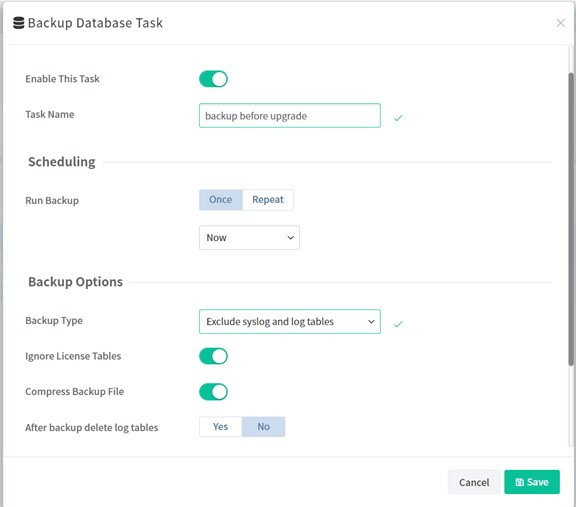Disable the Ignore License Tables switch
Image resolution: width=576 pixels, height=507 pixels.
(x=213, y=356)
